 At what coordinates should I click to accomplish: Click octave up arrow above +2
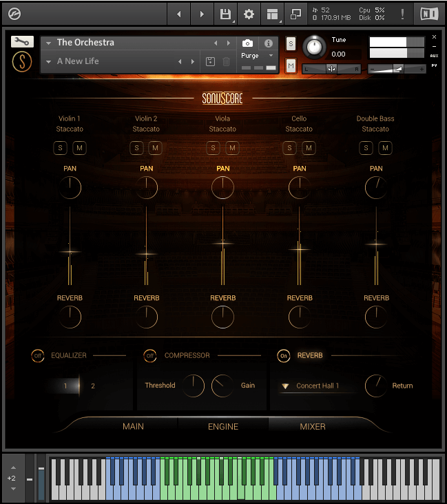(x=13, y=468)
